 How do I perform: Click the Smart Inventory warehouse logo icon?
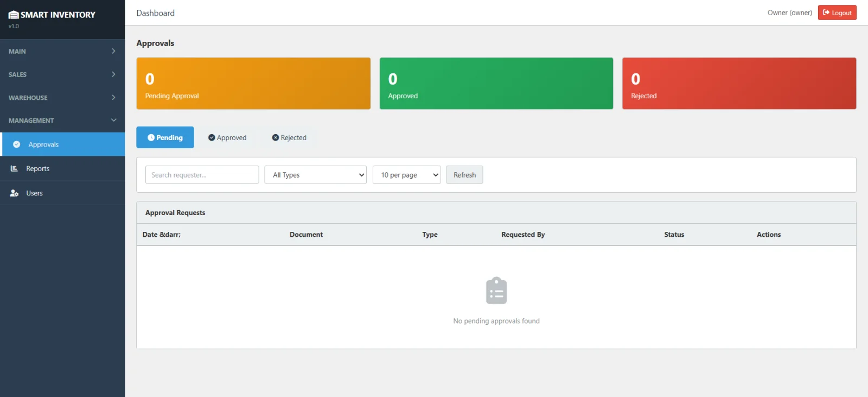14,15
